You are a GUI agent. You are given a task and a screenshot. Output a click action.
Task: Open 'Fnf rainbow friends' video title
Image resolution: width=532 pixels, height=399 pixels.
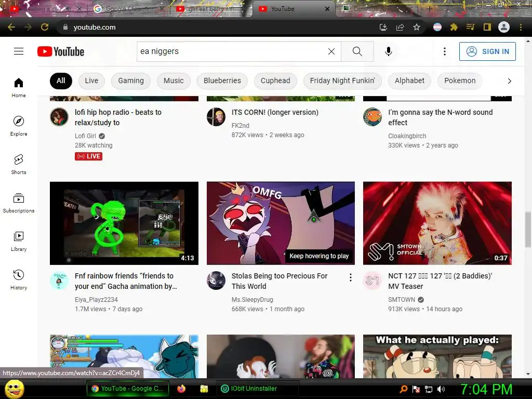[x=126, y=281]
